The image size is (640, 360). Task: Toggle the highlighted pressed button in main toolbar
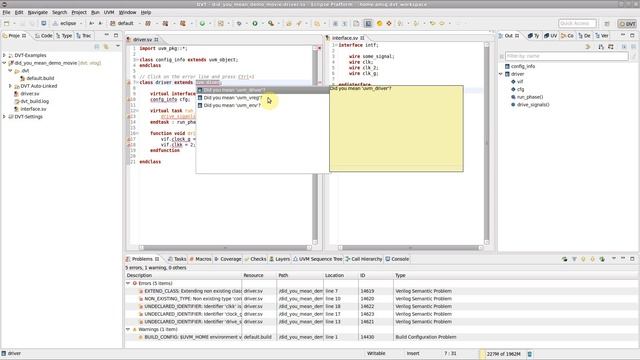[368, 24]
